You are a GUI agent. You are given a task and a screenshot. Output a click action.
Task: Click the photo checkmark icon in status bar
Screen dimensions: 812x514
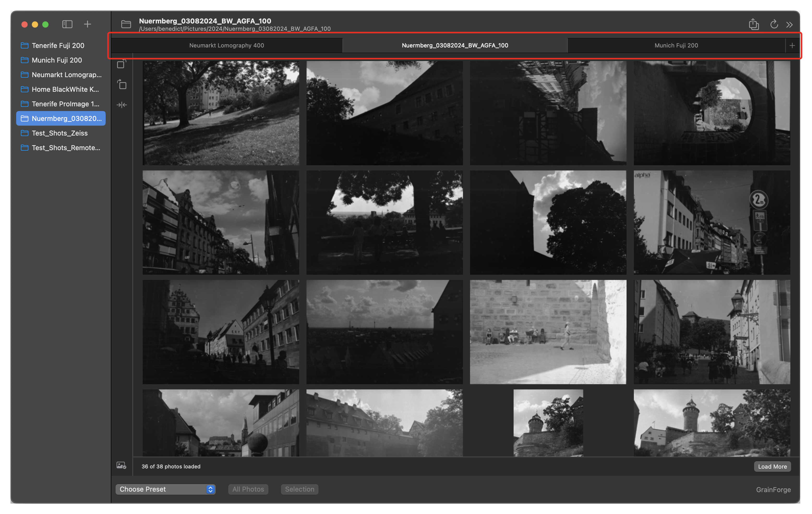point(121,466)
